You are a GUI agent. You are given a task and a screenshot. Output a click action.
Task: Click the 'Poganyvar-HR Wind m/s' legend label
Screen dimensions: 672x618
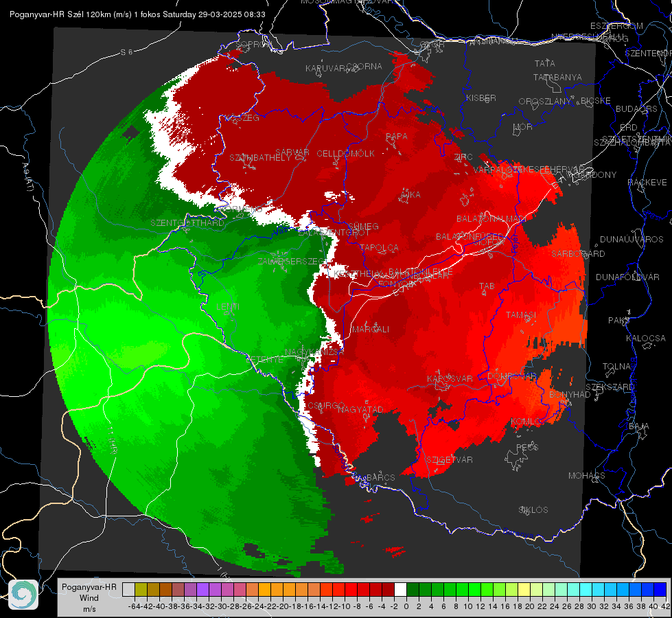pos(89,598)
